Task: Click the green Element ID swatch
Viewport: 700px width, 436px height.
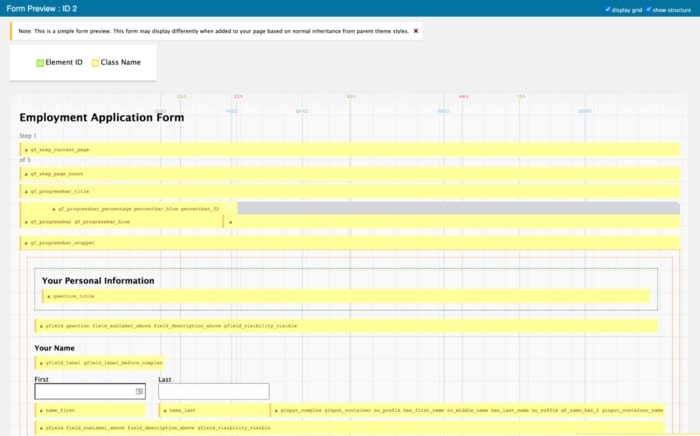Action: [40, 63]
